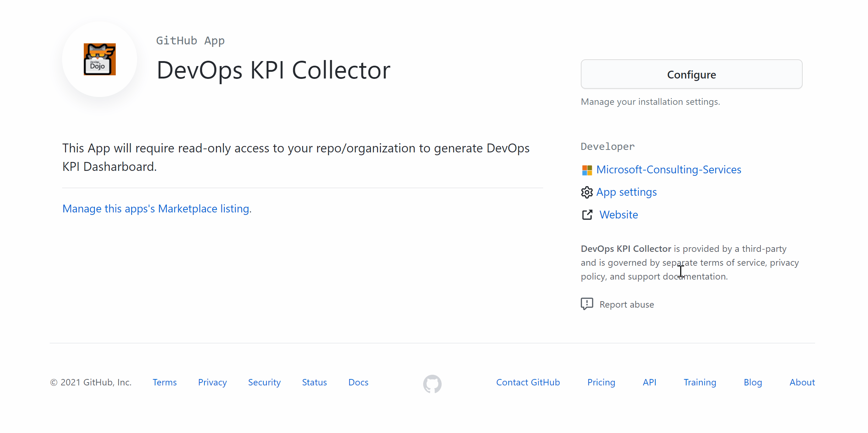
Task: Go to Training footer link
Action: pyautogui.click(x=700, y=382)
